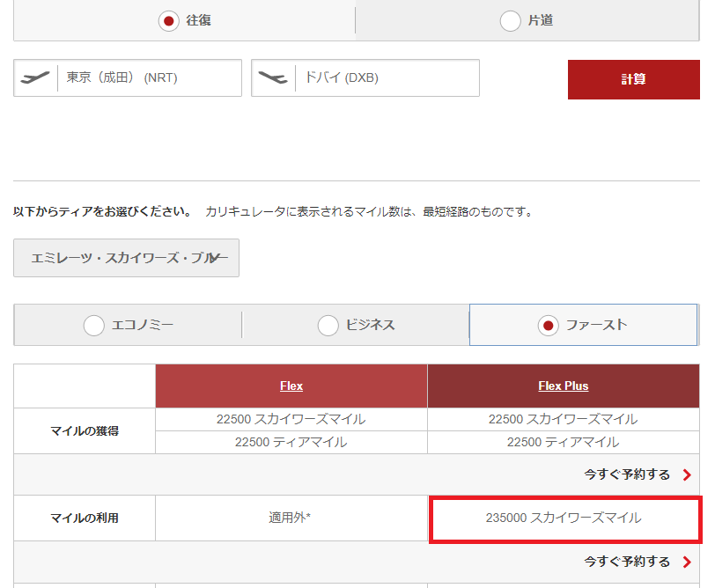Edit the 東京（成田）(NRT) origin field
715x588 pixels.
point(128,77)
